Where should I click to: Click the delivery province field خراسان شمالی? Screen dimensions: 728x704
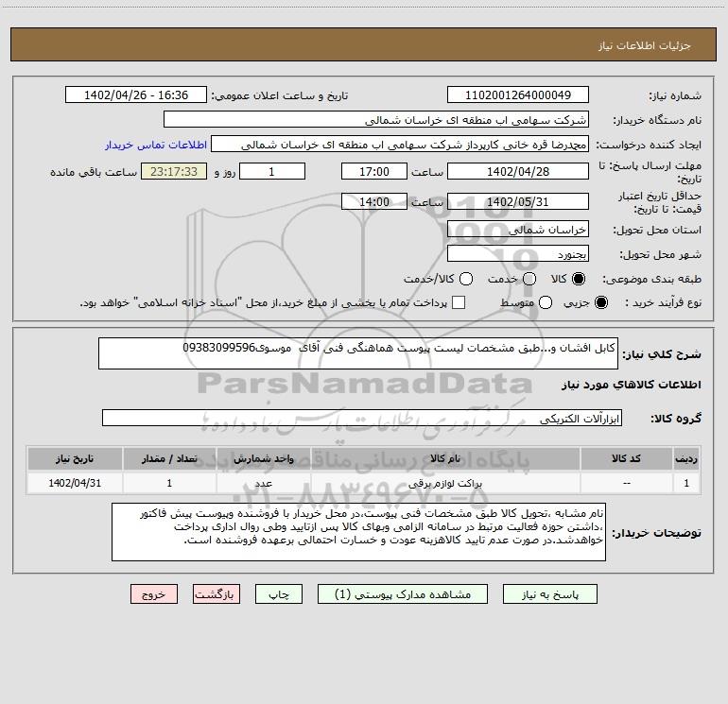[x=518, y=229]
